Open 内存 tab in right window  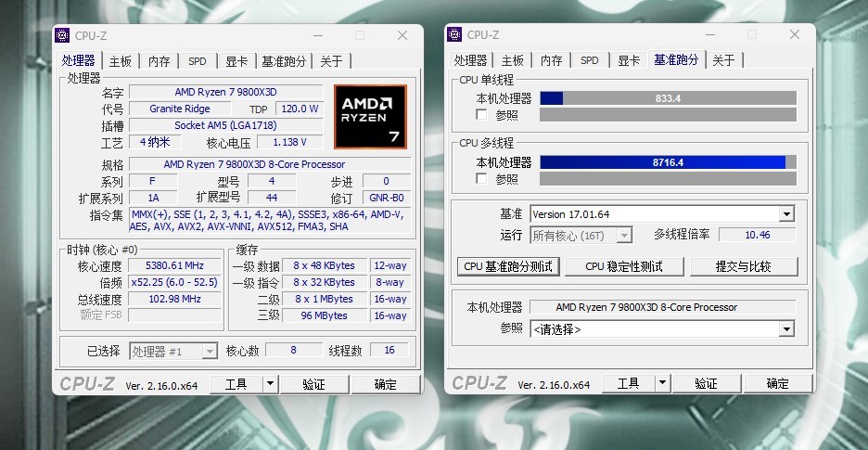(x=552, y=60)
